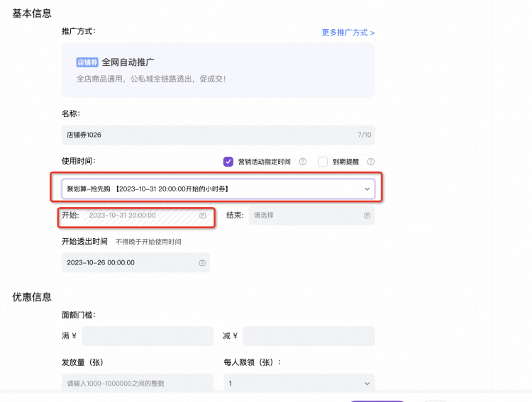Screen dimensions: 532x402
Task: Open the 每人限领 dropdown showing 1
Action: [299, 383]
